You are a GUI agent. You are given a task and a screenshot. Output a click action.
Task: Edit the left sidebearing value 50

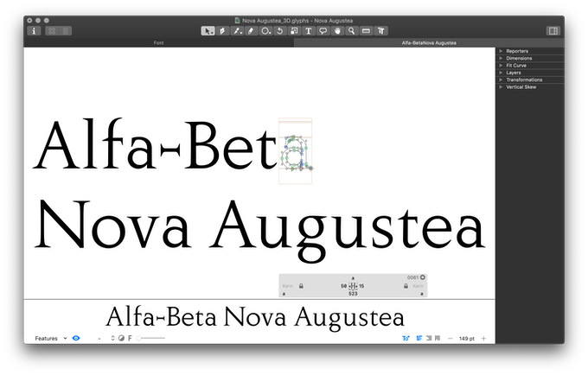click(x=343, y=286)
